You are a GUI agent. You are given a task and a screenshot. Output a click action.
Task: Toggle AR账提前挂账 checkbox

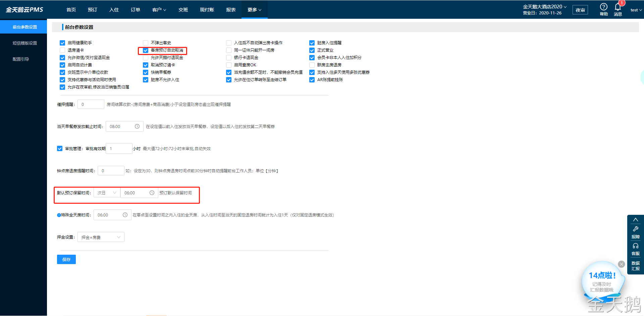(x=312, y=80)
